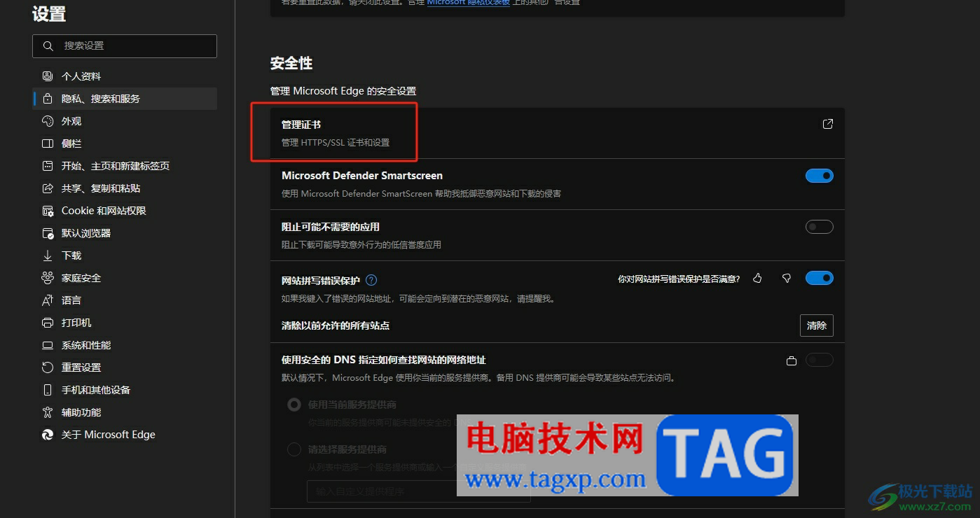Give thumbs up for typo protection

point(757,279)
